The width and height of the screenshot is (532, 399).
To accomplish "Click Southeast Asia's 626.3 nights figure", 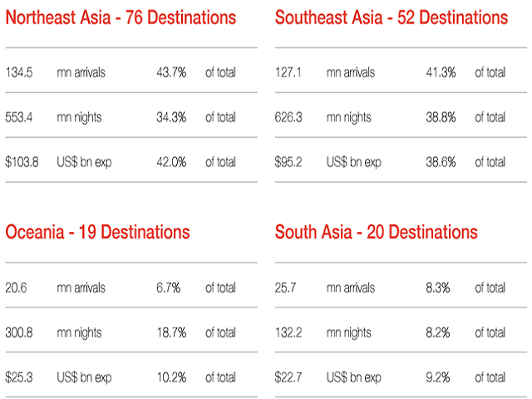I will click(289, 118).
